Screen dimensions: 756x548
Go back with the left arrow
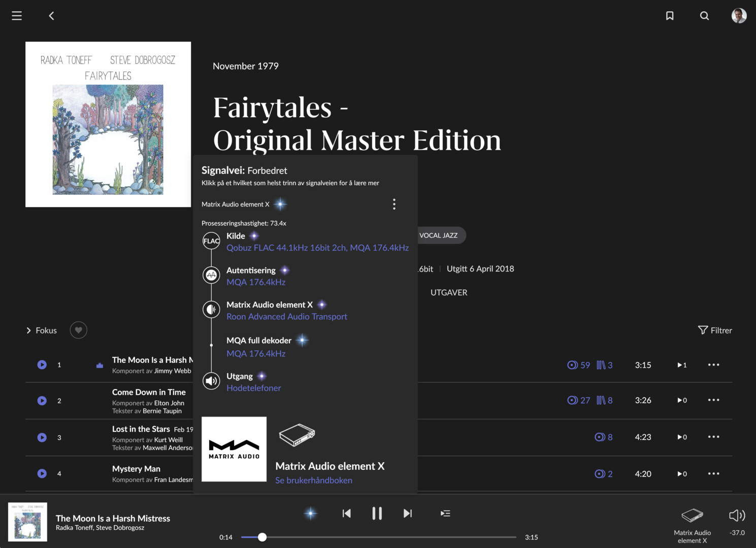click(51, 16)
